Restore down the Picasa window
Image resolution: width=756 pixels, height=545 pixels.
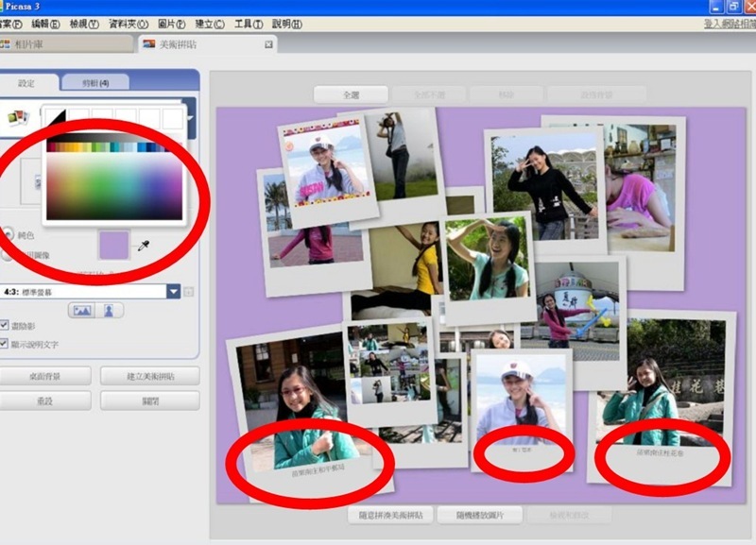pyautogui.click(x=732, y=7)
